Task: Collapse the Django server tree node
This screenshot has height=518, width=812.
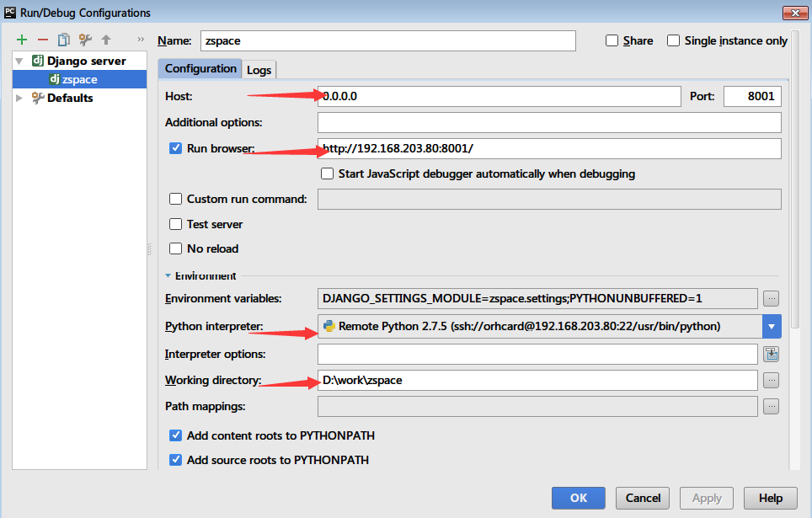Action: 19,61
